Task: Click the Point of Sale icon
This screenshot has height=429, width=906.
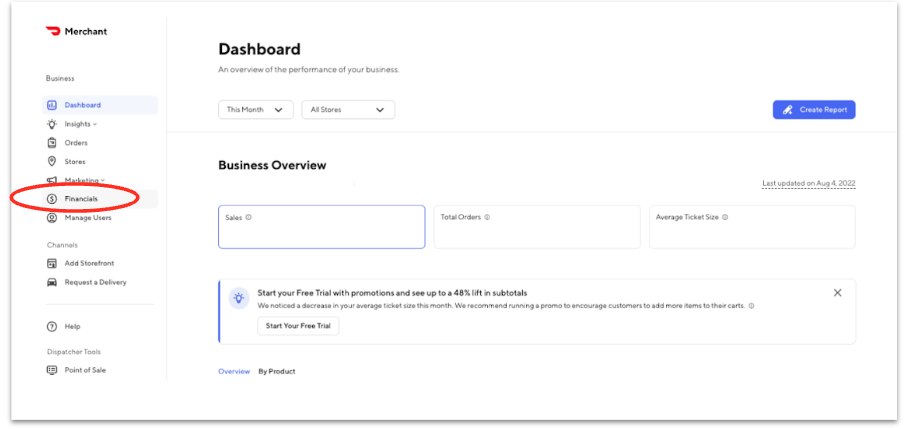Action: (52, 370)
